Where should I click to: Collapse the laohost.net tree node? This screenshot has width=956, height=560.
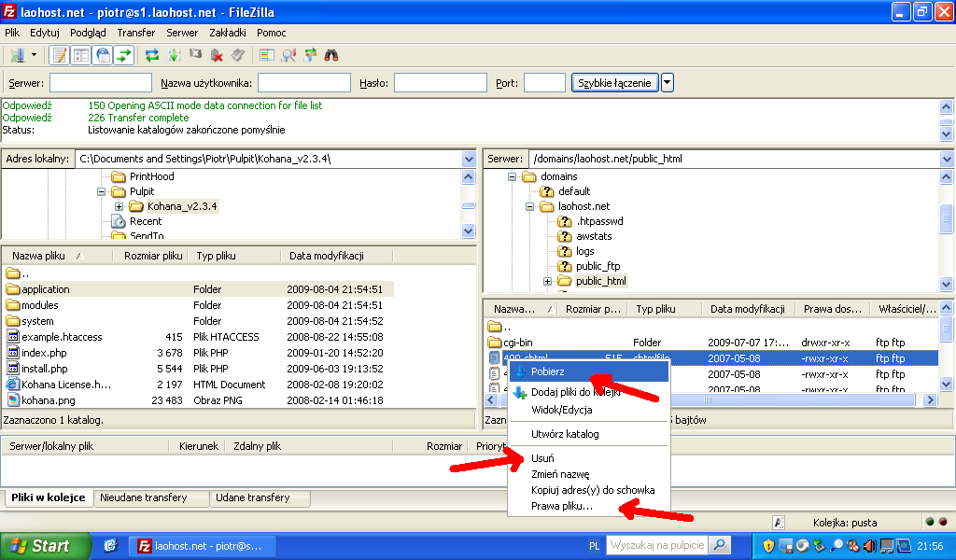tap(530, 206)
